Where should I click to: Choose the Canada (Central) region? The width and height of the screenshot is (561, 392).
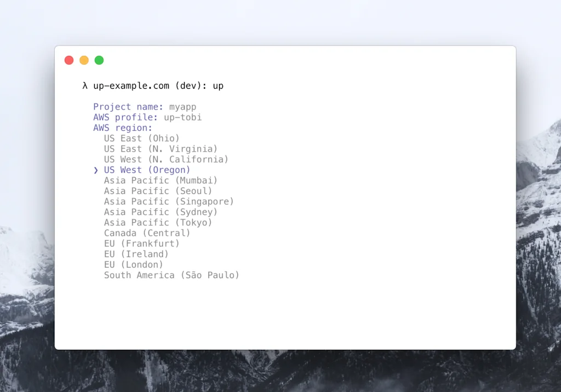[147, 233]
